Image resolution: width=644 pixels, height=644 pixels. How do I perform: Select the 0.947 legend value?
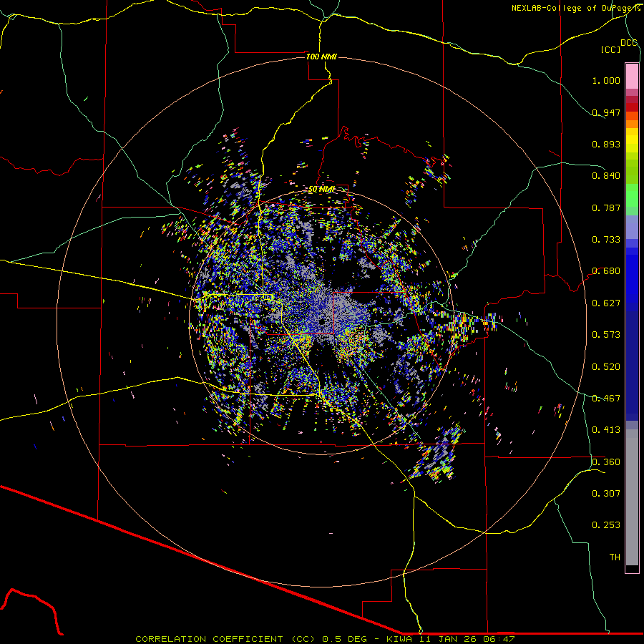[x=606, y=112]
